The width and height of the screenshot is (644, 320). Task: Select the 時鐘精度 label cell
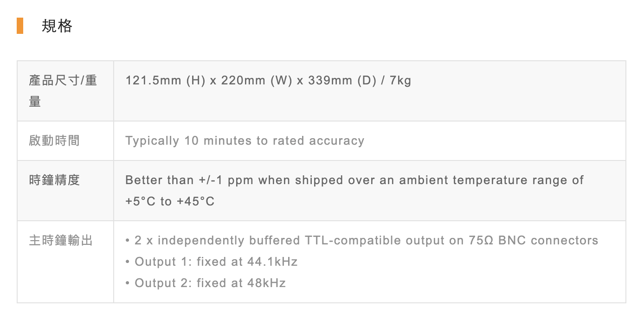pyautogui.click(x=54, y=180)
